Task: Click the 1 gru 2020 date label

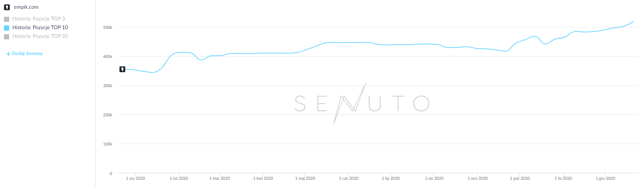Action: coord(605,178)
